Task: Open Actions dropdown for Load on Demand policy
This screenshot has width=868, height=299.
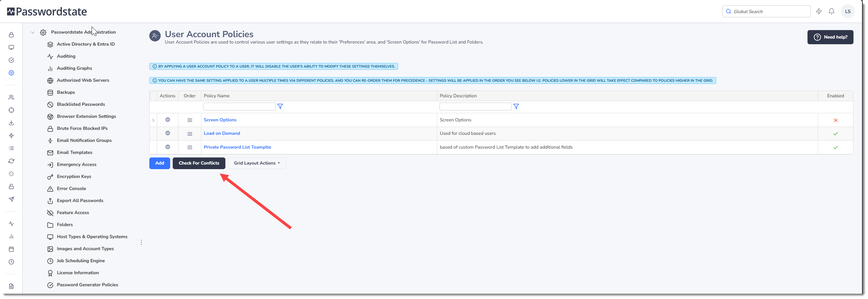Action: pyautogui.click(x=168, y=133)
